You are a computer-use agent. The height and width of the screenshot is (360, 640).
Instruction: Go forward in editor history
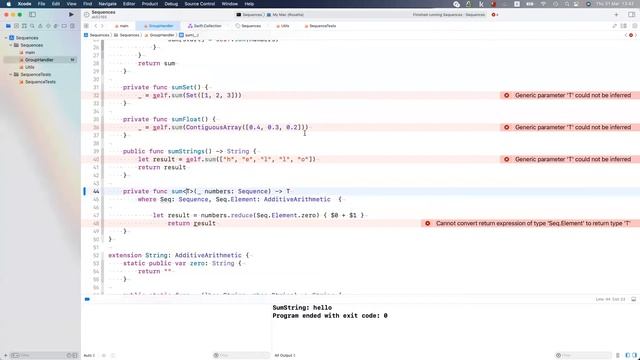(102, 26)
